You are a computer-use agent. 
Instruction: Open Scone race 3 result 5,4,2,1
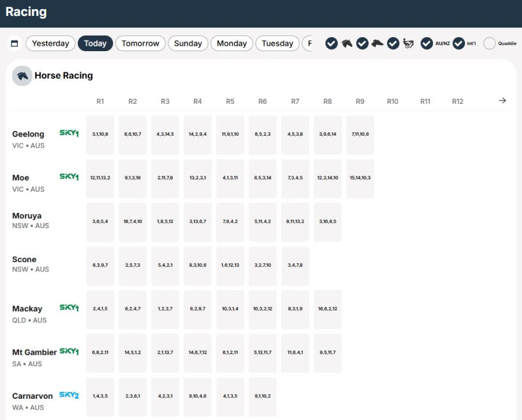[165, 266]
